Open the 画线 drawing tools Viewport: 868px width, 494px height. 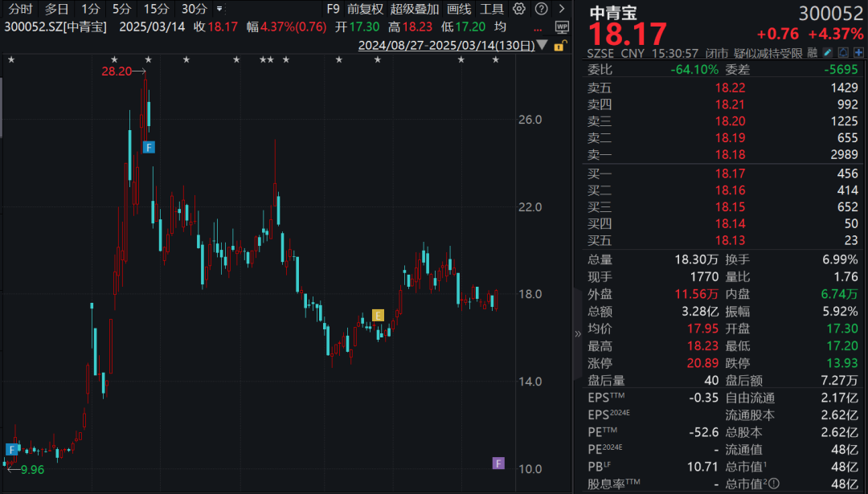459,9
